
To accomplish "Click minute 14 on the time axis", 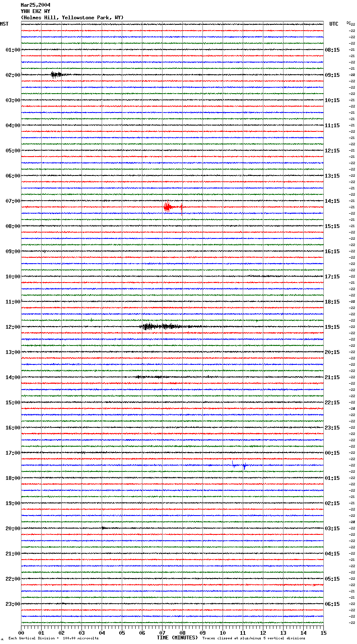I will click(x=303, y=633).
